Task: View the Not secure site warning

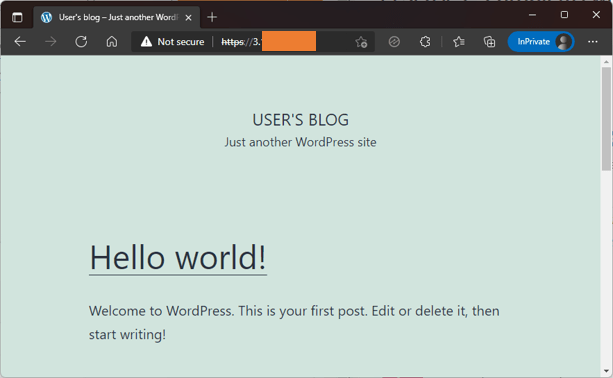Action: coord(172,41)
